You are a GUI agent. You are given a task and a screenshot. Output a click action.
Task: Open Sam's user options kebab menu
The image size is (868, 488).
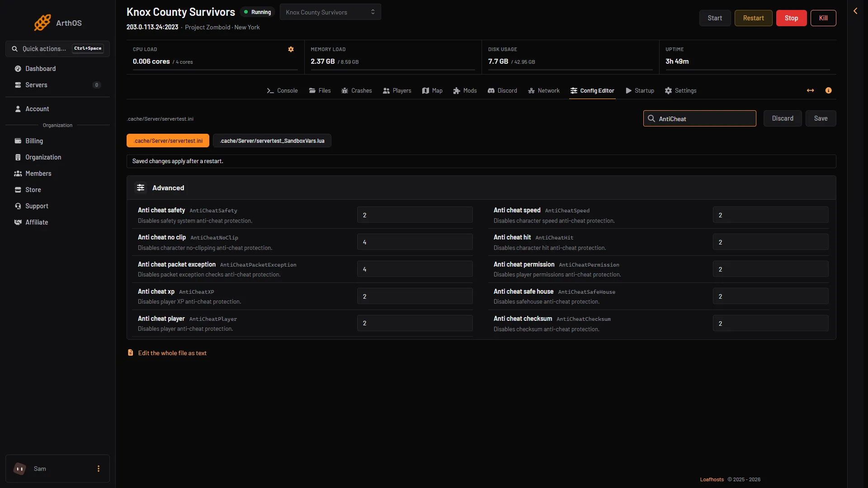[99, 469]
